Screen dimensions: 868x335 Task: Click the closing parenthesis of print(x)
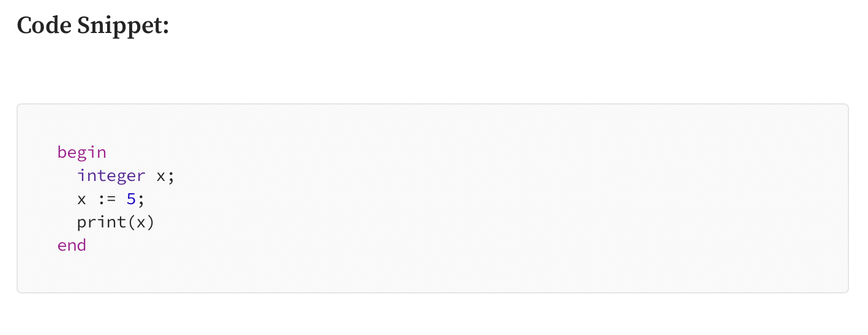[x=151, y=223]
